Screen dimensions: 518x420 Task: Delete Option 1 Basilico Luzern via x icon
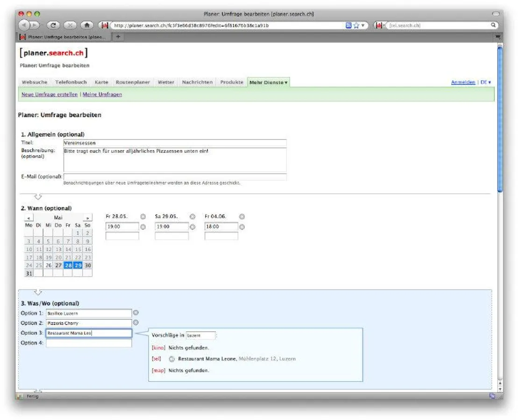tap(136, 313)
